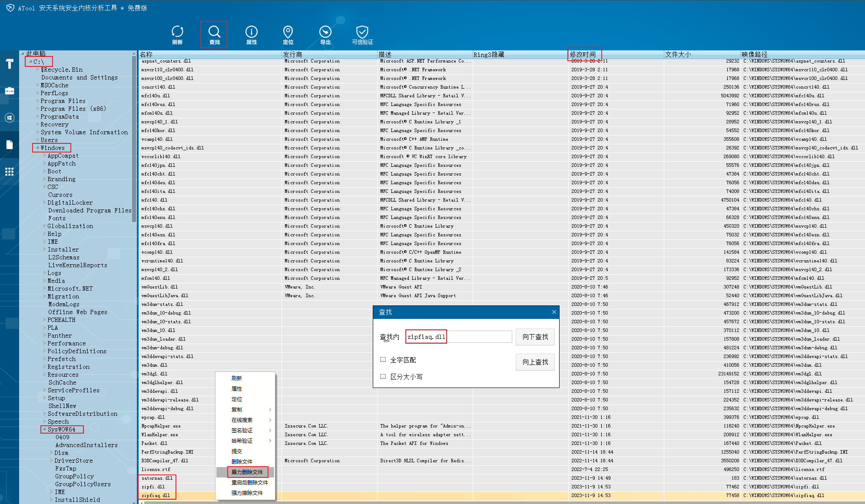Viewport: 865px width, 504px height.
Task: Click the Trust Verify (可信验证) shield icon
Action: coord(362,32)
